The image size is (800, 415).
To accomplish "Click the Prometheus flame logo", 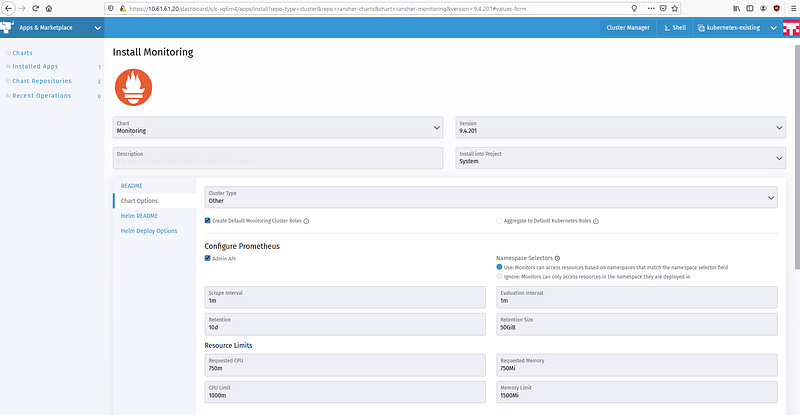I will pos(133,87).
